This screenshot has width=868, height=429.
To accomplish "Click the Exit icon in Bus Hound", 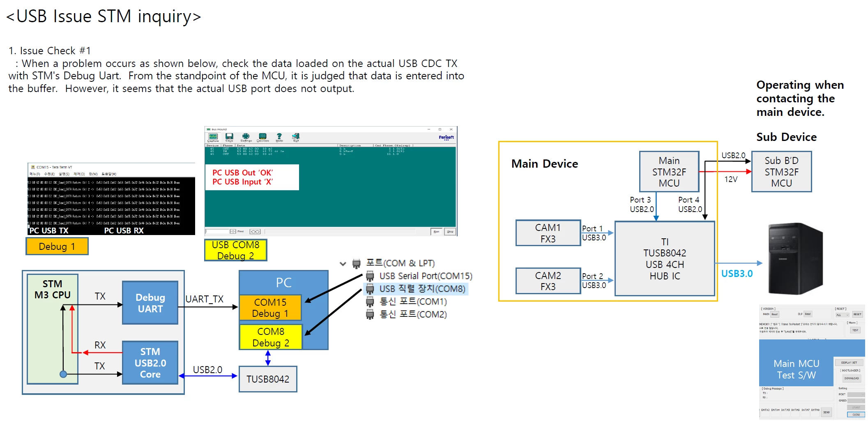I will point(296,136).
